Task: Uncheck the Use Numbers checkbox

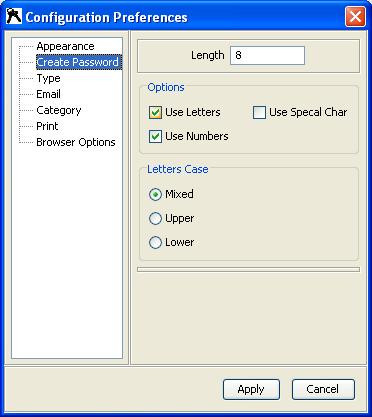Action: pos(155,137)
